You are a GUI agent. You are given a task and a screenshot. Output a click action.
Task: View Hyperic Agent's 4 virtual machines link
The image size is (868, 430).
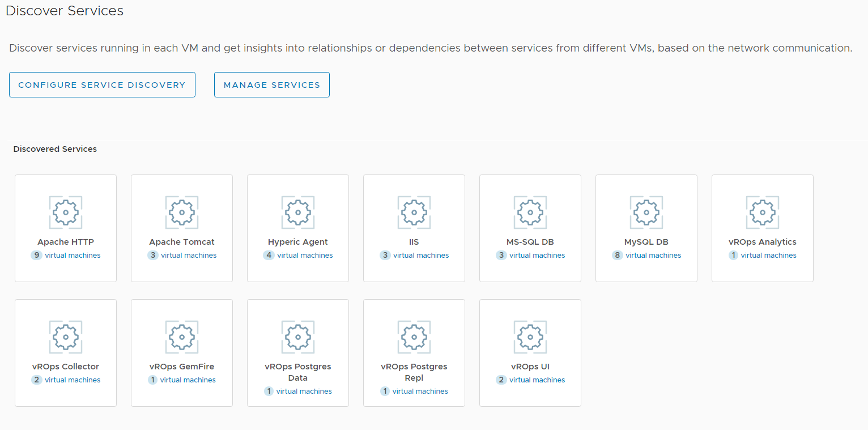(x=305, y=256)
